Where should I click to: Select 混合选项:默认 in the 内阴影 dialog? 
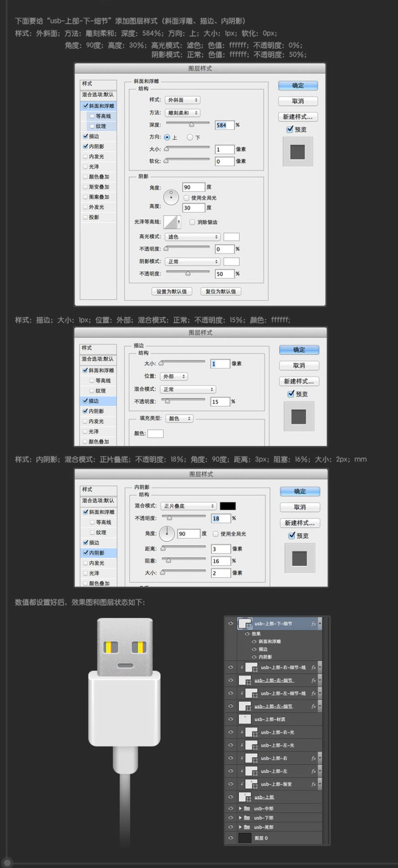99,501
